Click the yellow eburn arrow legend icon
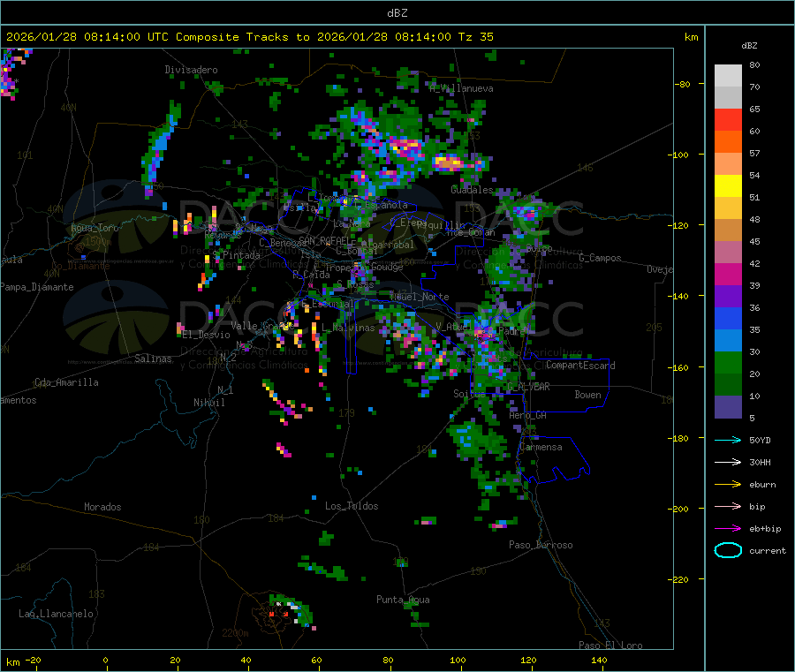 click(728, 485)
